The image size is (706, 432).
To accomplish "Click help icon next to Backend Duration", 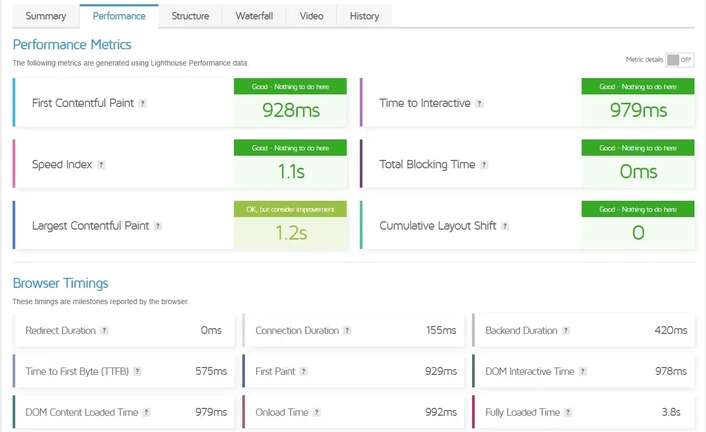I will 566,331.
